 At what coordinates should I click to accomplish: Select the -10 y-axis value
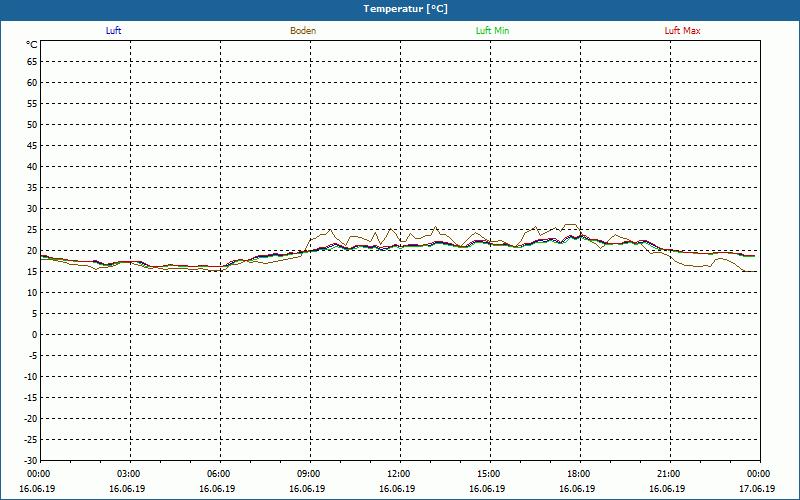tap(31, 377)
